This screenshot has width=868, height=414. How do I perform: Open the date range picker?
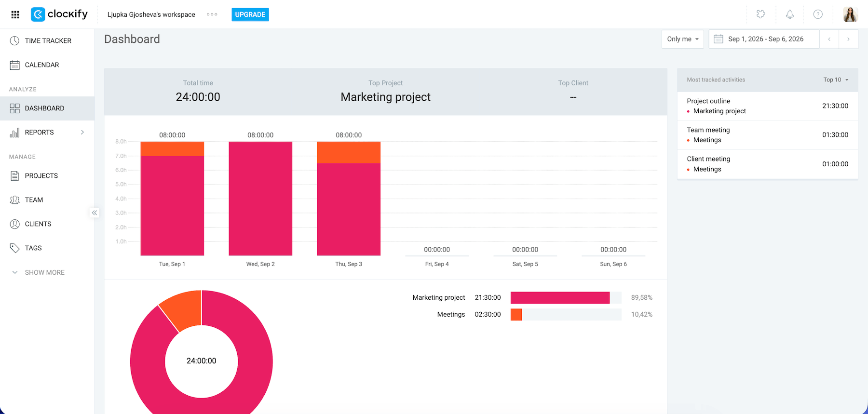tap(764, 39)
